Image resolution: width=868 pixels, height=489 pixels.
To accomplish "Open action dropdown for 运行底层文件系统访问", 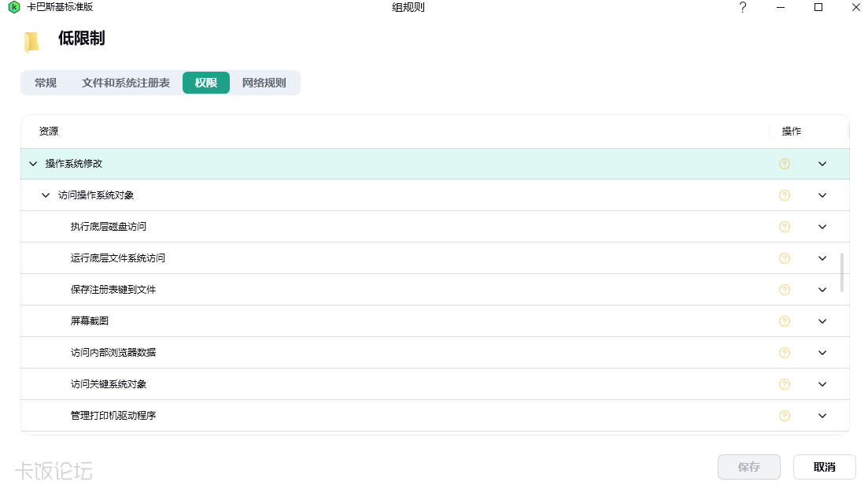I will point(822,258).
